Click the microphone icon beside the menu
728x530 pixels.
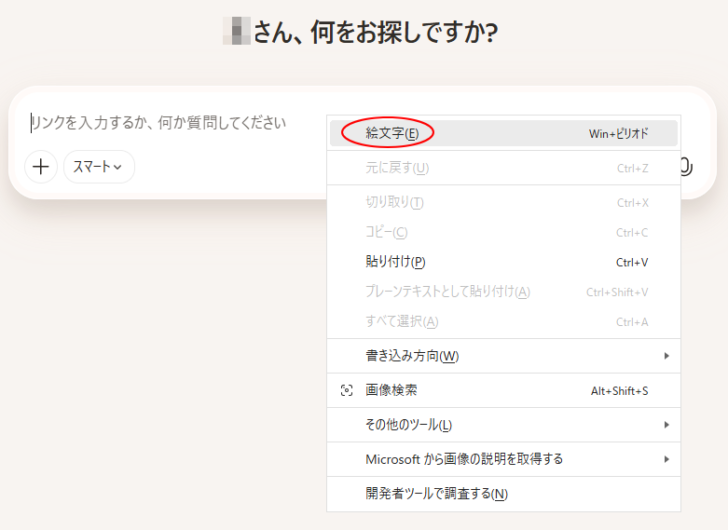pos(686,167)
